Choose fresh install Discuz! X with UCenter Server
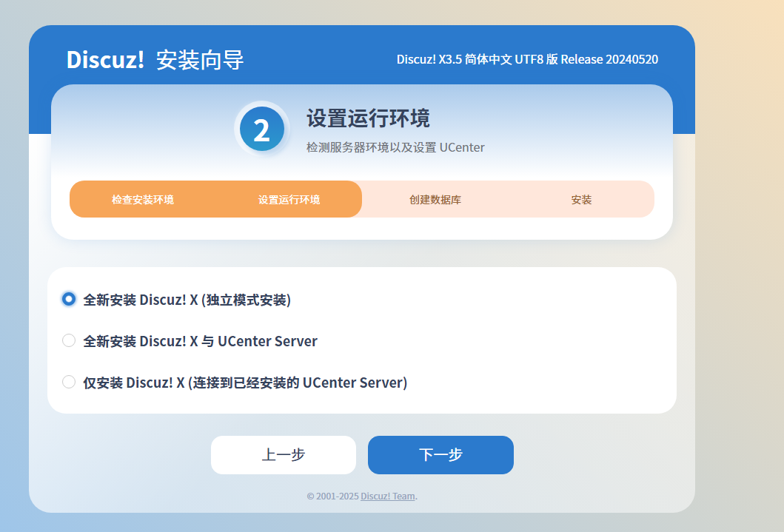784x532 pixels. click(x=69, y=340)
